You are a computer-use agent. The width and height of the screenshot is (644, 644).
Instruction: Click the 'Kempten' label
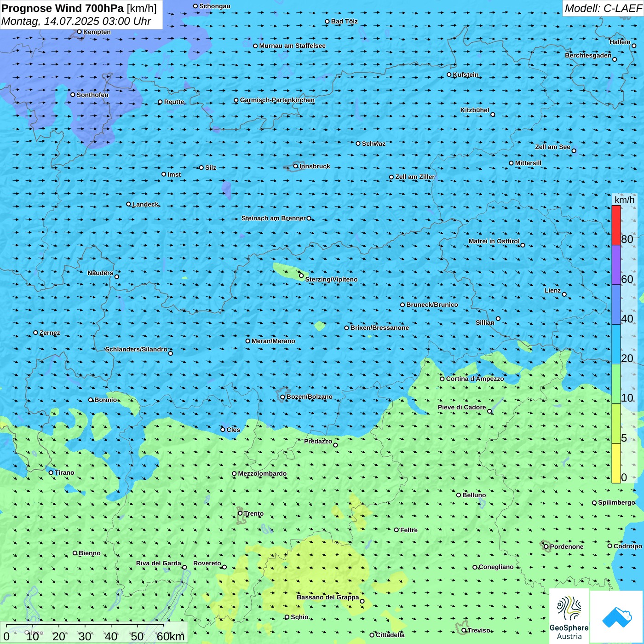(97, 32)
